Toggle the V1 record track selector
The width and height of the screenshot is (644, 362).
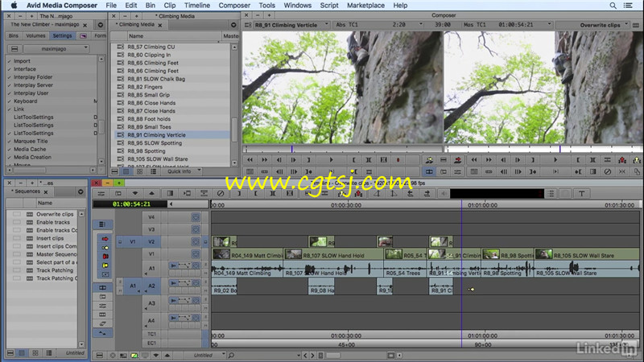click(x=151, y=254)
